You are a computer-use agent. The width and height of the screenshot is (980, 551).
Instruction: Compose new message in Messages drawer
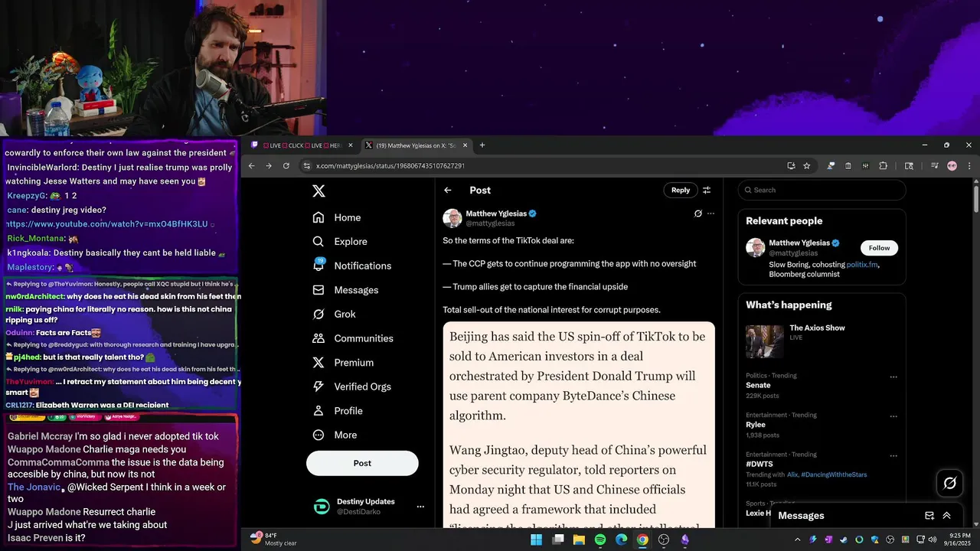coord(929,516)
